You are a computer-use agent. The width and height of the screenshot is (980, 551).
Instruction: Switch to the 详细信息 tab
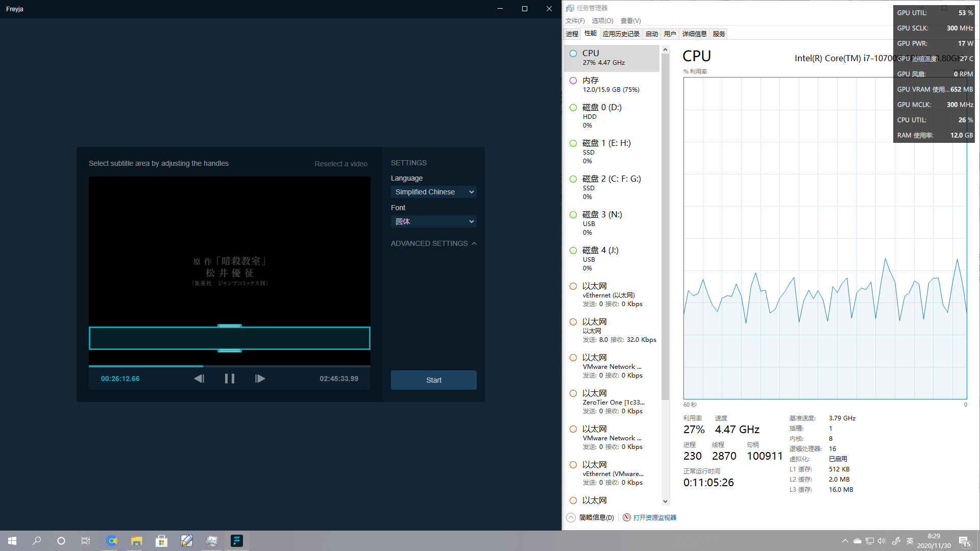point(695,34)
